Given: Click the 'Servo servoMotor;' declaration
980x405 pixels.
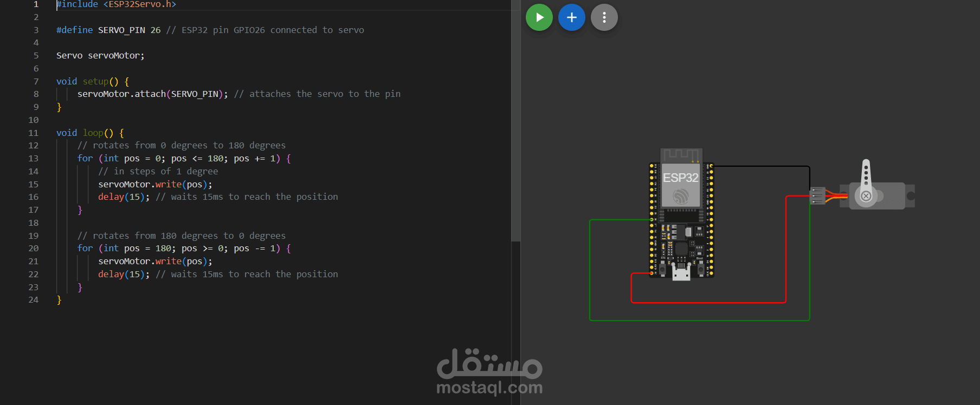Looking at the screenshot, I should (x=100, y=55).
